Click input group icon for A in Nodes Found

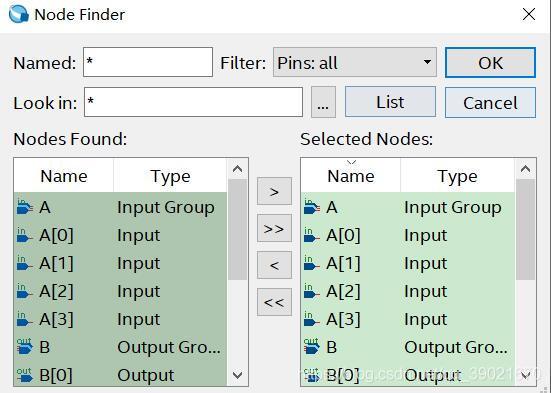[25, 207]
